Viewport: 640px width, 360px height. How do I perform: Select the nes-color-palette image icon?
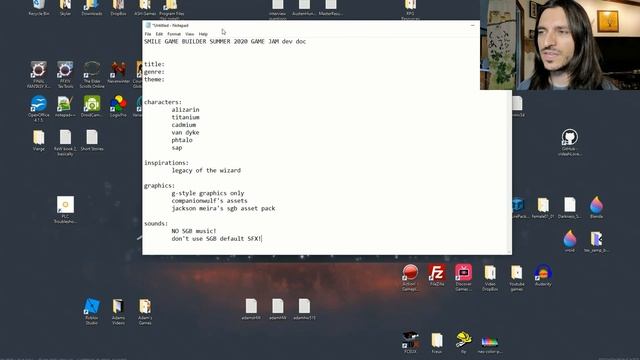(490, 344)
